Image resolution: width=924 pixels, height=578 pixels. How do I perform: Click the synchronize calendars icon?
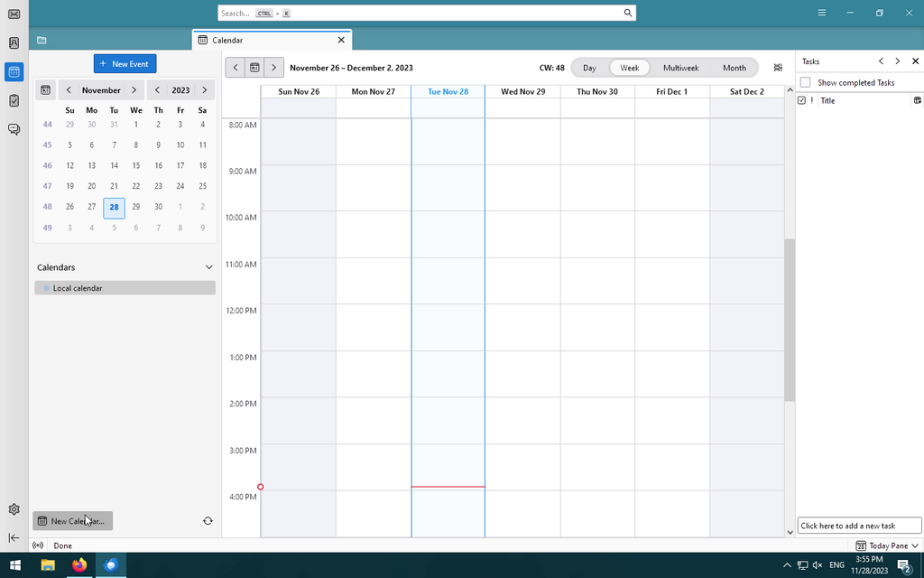[x=208, y=521]
